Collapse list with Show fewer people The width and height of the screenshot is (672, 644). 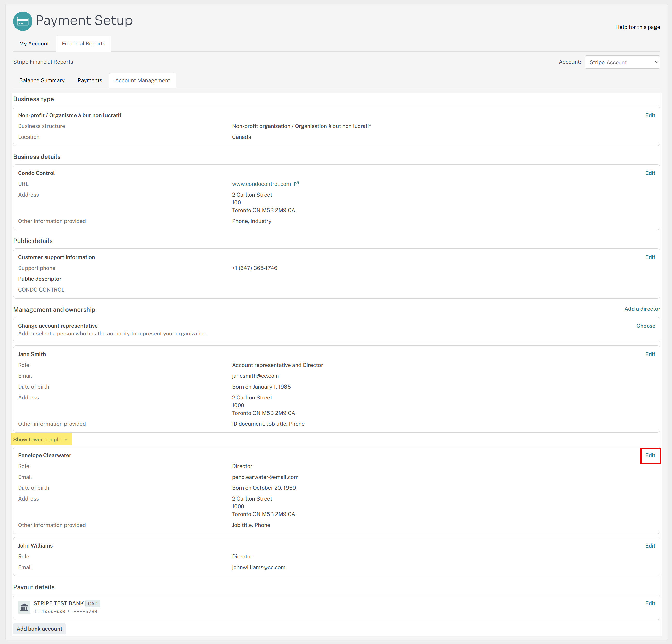(41, 439)
